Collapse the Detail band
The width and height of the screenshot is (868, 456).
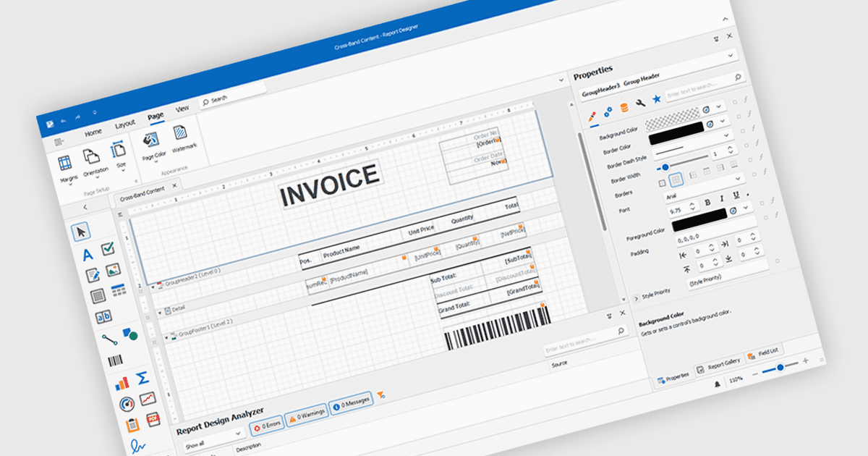[x=160, y=313]
